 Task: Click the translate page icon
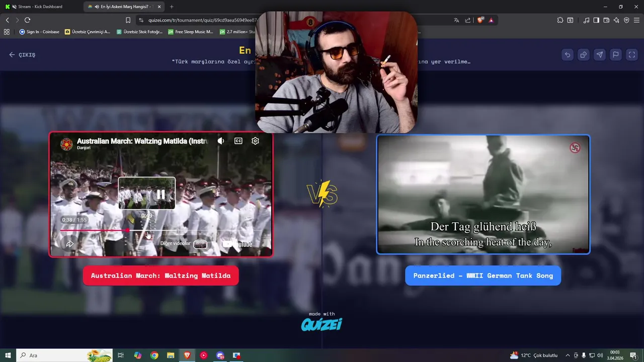click(x=456, y=20)
